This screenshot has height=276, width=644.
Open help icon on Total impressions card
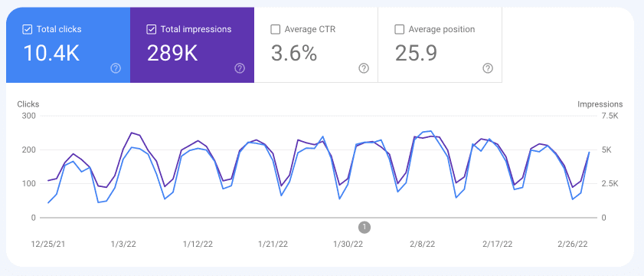[x=240, y=68]
